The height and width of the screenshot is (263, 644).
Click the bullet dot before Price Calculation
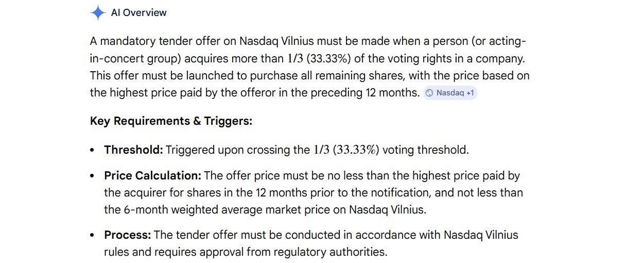coord(92,176)
